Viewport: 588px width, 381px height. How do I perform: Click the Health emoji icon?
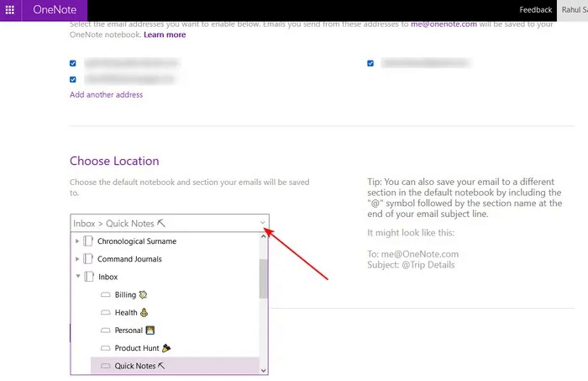coord(144,312)
